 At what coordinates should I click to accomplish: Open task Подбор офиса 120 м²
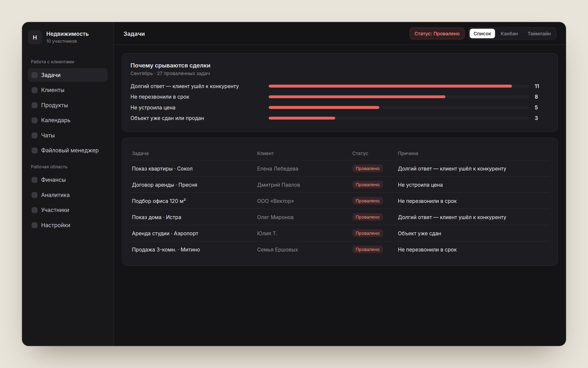click(159, 201)
